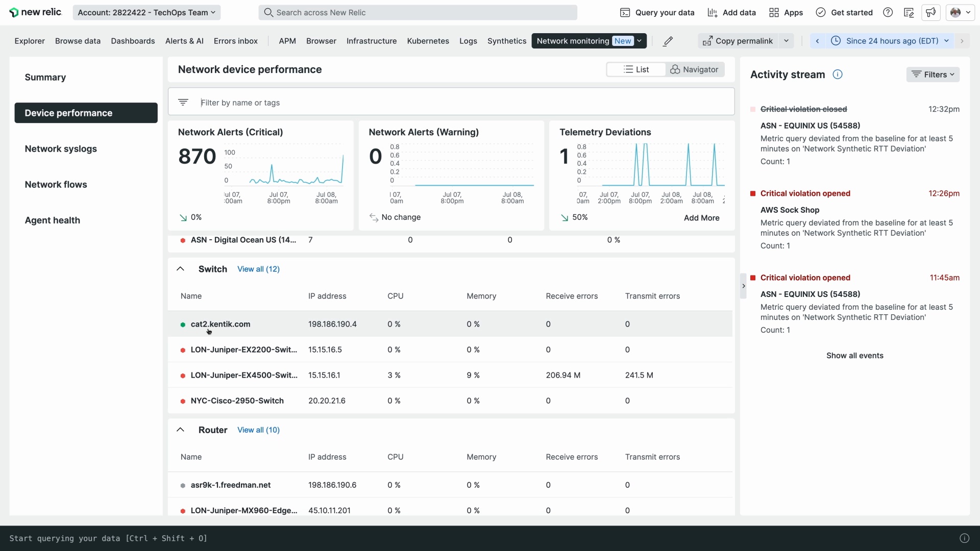Click the filter lines icon in the filter bar
Viewport: 980px width, 551px height.
183,103
